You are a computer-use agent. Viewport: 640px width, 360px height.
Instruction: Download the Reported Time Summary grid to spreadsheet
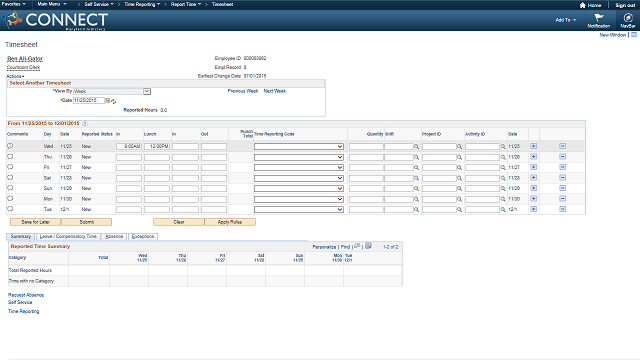tap(368, 246)
